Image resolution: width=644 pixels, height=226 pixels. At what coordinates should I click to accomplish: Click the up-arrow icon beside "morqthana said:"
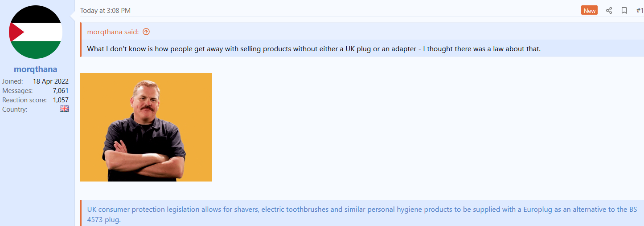pyautogui.click(x=146, y=32)
